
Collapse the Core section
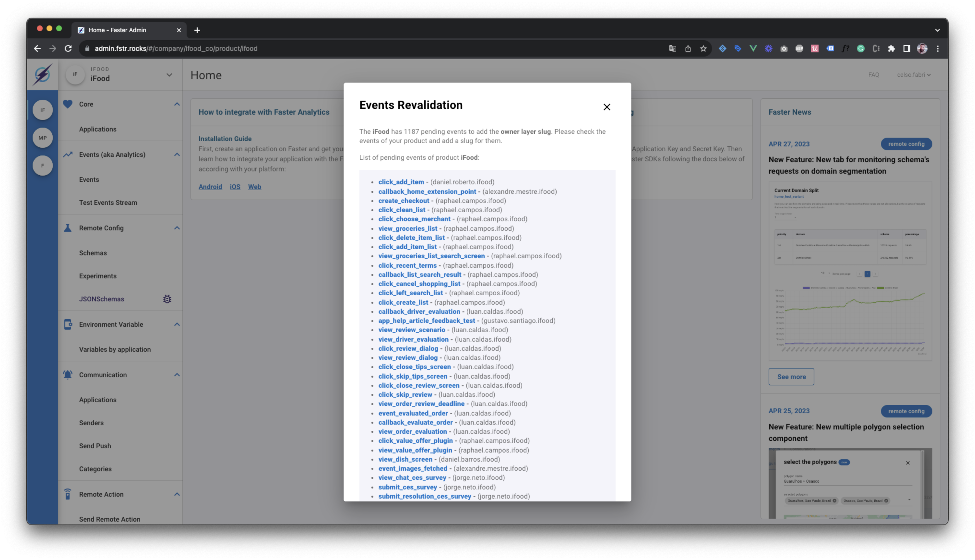[177, 104]
